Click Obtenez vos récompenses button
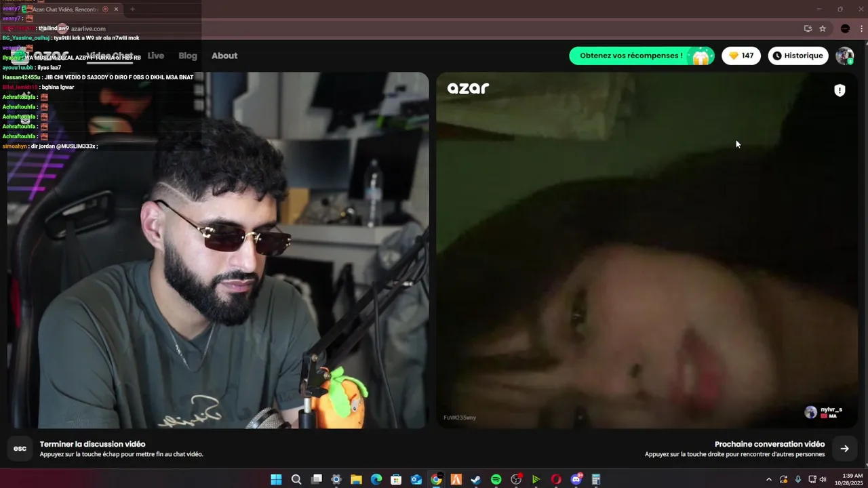This screenshot has width=868, height=488. click(x=642, y=56)
